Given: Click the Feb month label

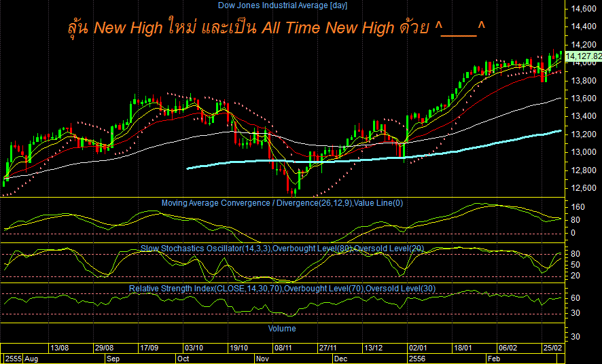Looking at the screenshot, I should tap(493, 359).
